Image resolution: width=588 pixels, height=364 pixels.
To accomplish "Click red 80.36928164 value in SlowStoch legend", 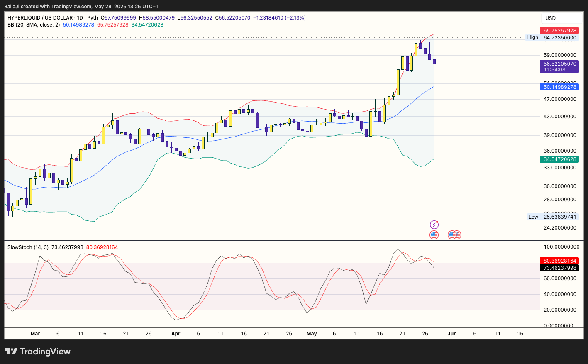I will pyautogui.click(x=102, y=247).
